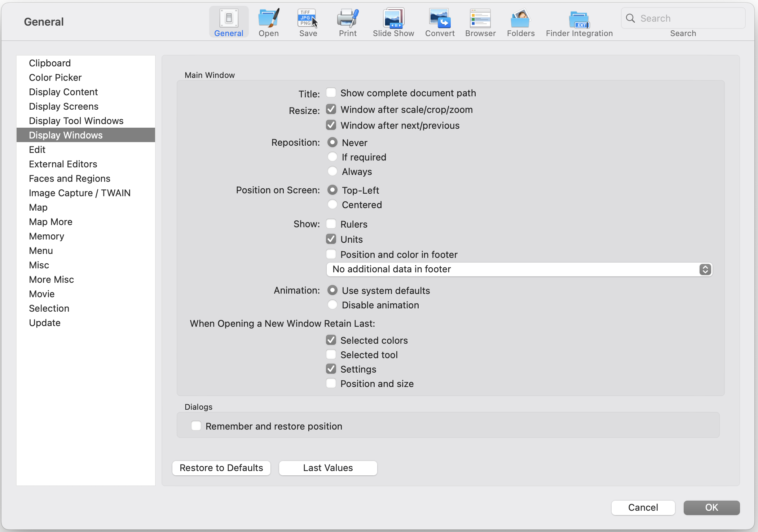Select Clipboard in the sidebar
Screen dimensions: 758x532
pyautogui.click(x=86, y=63)
